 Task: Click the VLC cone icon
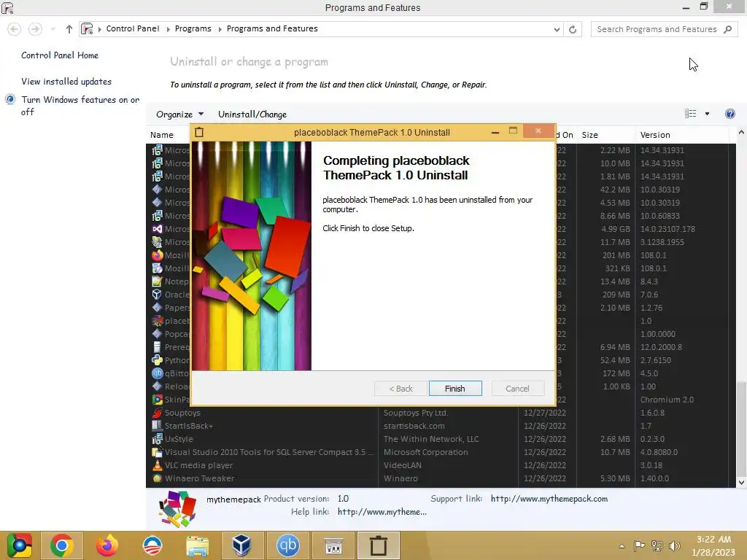158,465
